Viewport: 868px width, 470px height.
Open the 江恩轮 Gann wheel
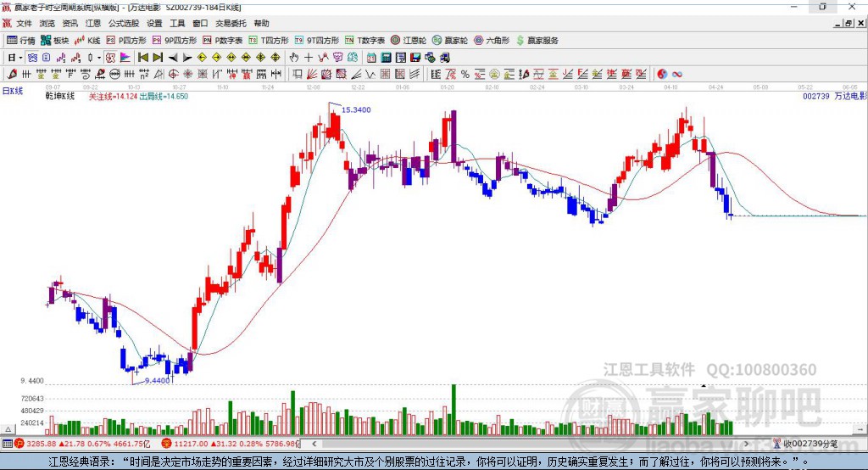coord(409,41)
